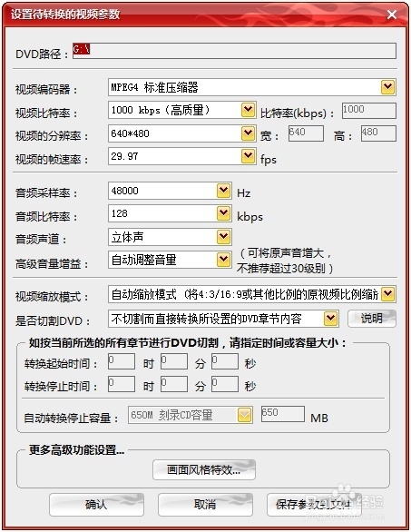Click the 128 audio bitrate combo box text

[120, 213]
